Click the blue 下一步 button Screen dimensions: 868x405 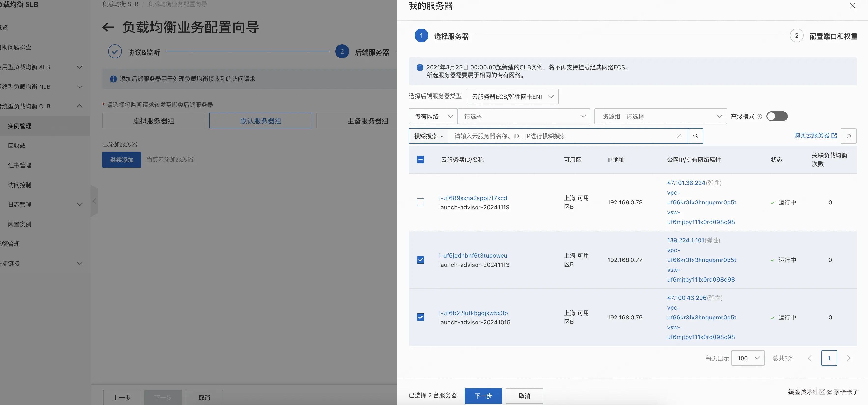click(x=483, y=396)
